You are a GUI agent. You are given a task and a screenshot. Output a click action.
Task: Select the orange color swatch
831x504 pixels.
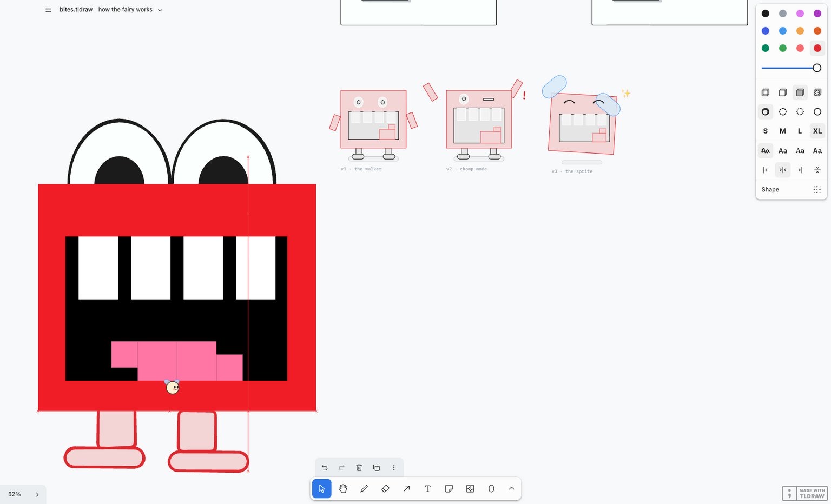point(817,31)
